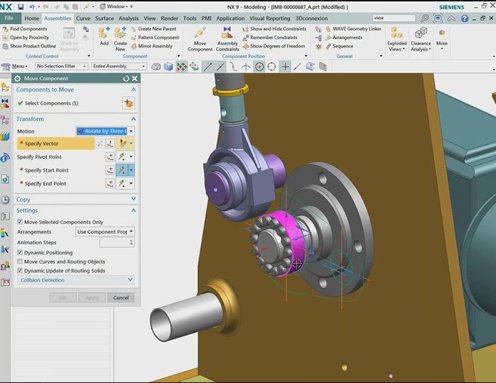
Task: Reset the Move Component dialog
Action: point(126,79)
